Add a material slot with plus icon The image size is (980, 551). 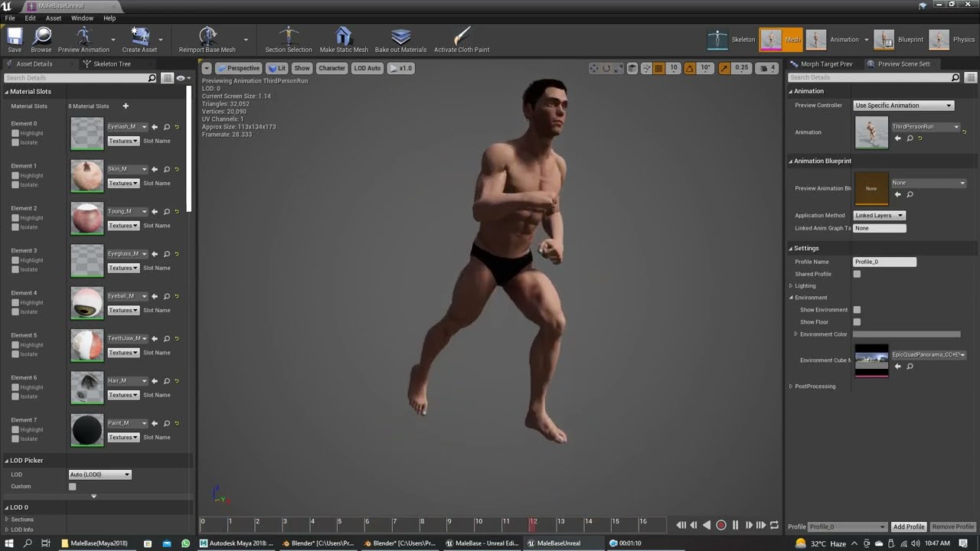click(x=126, y=106)
